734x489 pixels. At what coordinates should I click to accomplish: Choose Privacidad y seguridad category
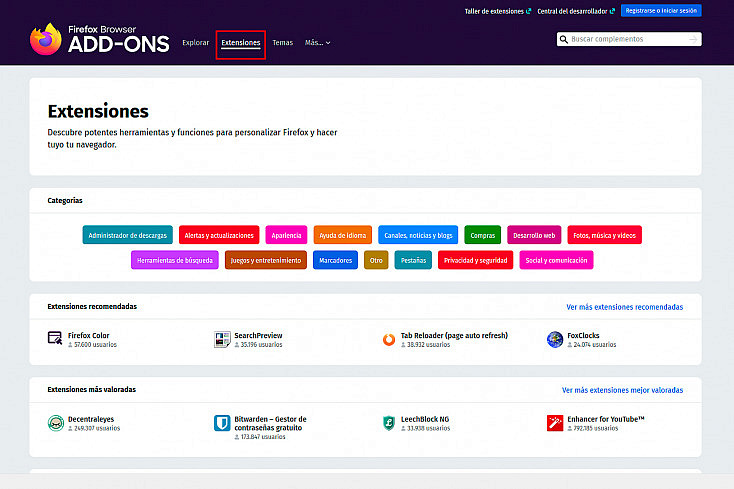tap(476, 260)
